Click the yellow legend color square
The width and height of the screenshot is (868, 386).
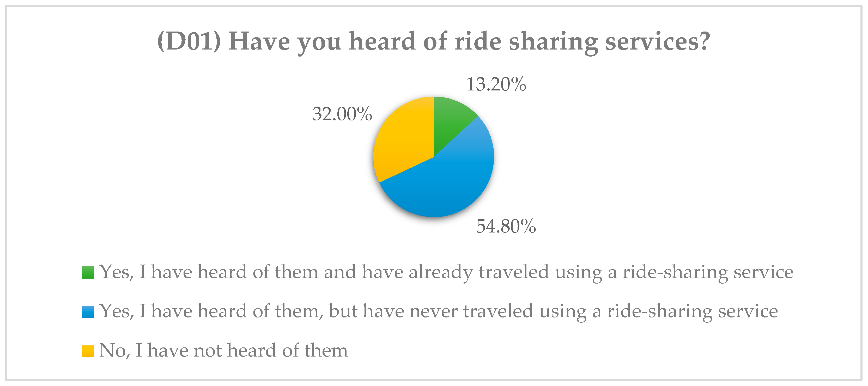point(88,351)
